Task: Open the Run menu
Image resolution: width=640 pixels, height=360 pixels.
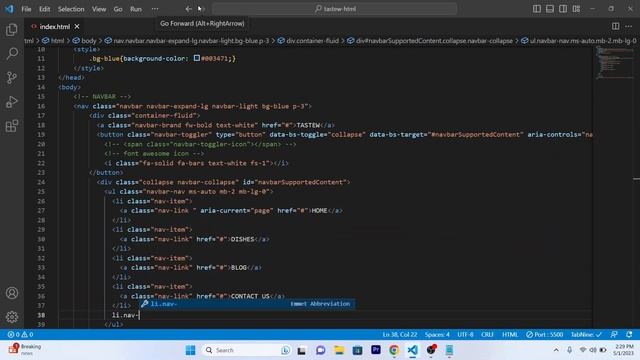Action: pyautogui.click(x=136, y=9)
